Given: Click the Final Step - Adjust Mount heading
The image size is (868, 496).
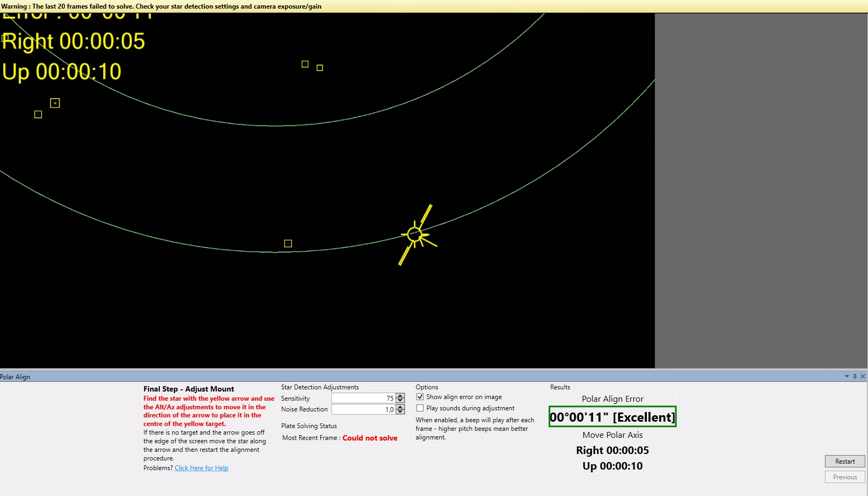Looking at the screenshot, I should (x=188, y=389).
